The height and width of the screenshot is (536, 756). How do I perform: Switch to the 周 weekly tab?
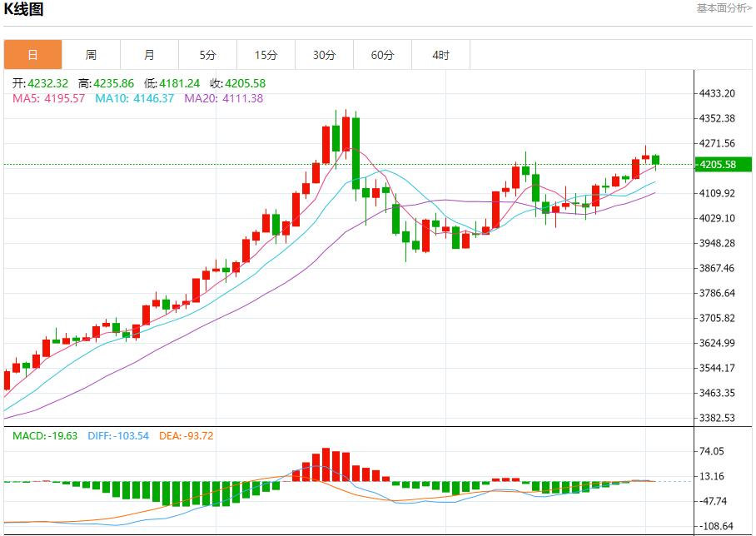91,55
